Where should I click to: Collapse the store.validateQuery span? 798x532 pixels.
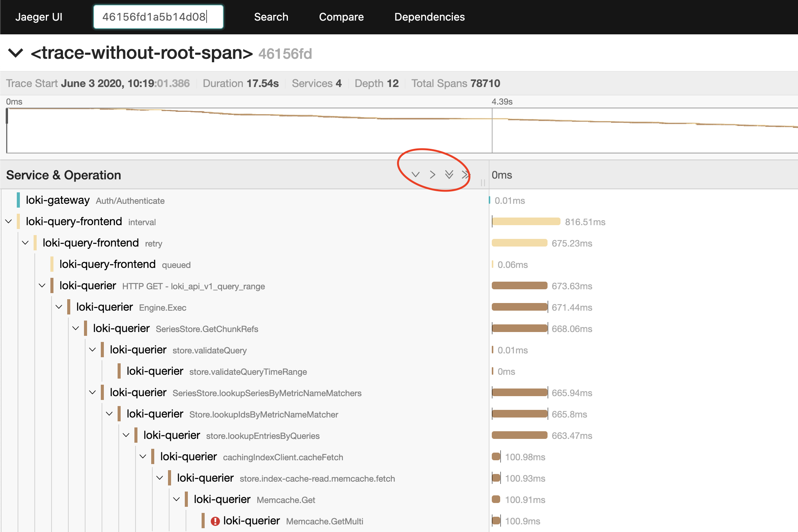[93, 350]
